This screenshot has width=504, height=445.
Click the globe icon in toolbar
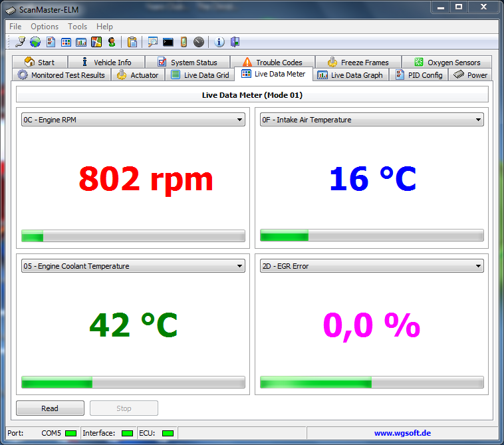pyautogui.click(x=35, y=42)
